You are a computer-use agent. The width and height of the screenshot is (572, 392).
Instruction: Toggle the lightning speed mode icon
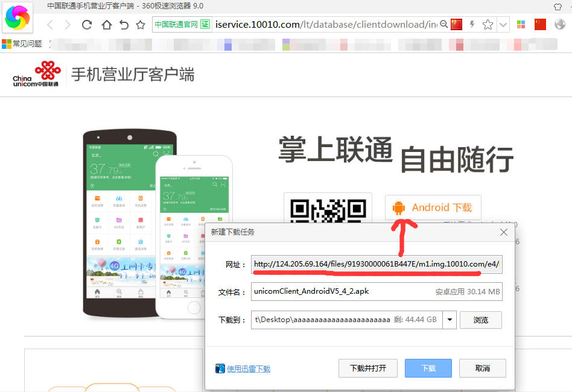click(472, 25)
